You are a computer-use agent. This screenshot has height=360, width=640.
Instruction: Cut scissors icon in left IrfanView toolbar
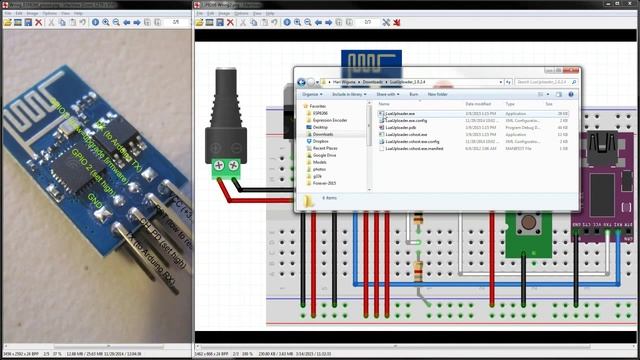(x=51, y=22)
